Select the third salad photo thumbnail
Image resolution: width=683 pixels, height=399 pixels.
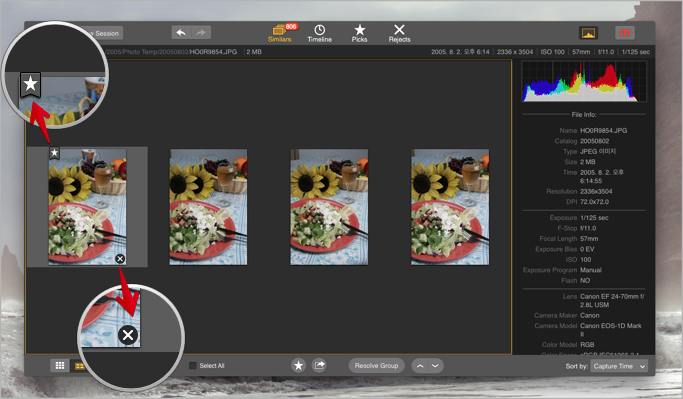pyautogui.click(x=329, y=207)
